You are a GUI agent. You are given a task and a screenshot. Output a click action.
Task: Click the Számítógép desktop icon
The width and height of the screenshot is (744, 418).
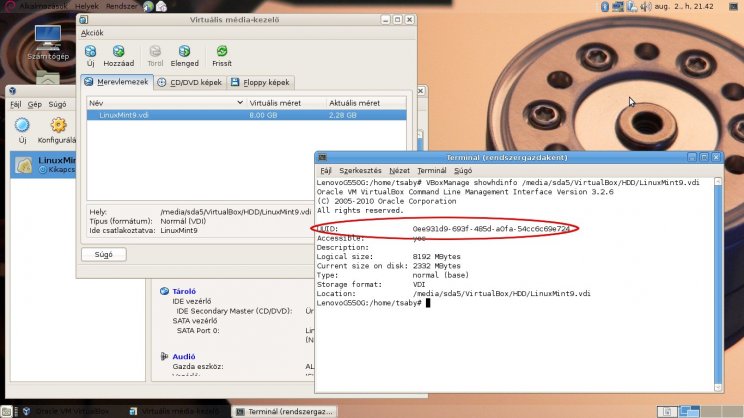pos(48,43)
